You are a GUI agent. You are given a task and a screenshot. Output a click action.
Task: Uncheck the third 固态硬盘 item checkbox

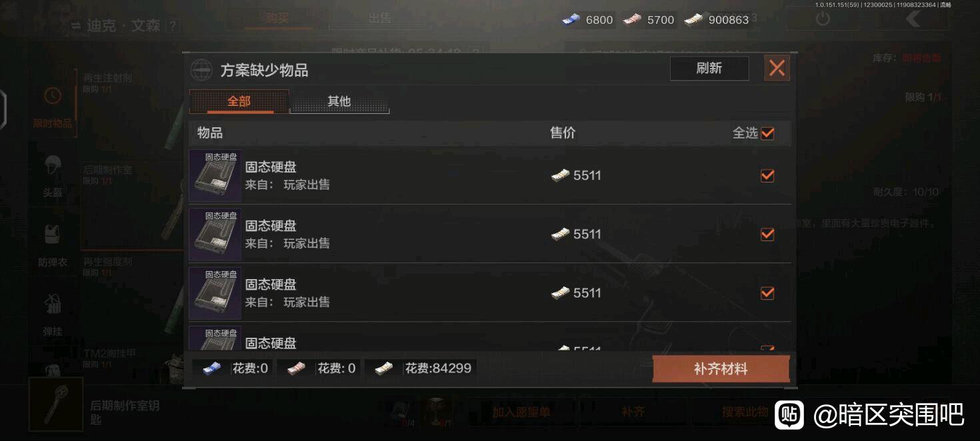coord(767,293)
